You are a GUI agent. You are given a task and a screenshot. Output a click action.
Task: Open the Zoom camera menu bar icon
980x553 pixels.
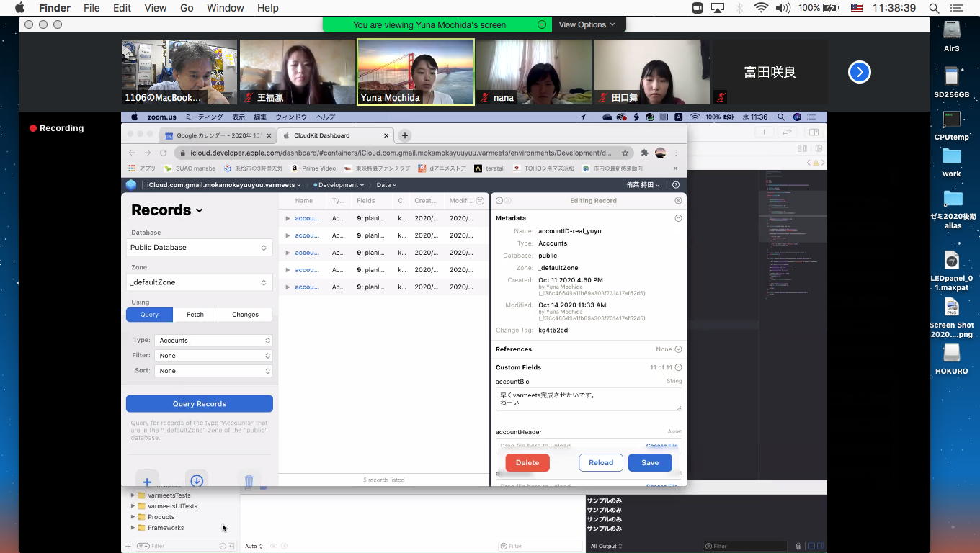[698, 8]
